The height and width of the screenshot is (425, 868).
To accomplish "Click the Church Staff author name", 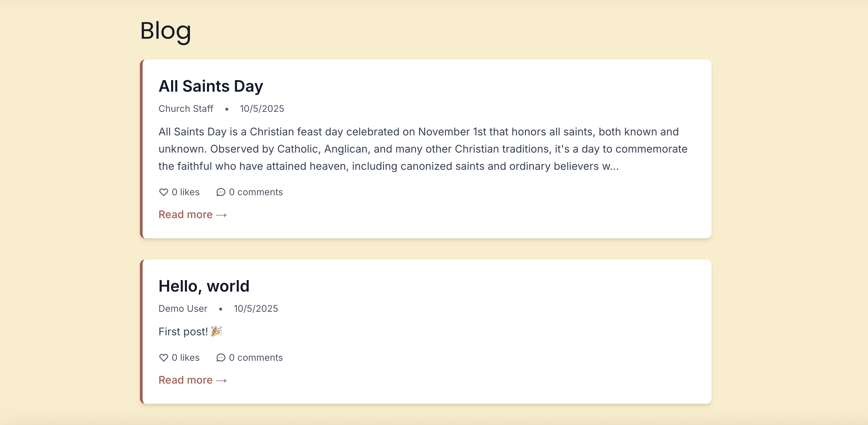I will (x=186, y=109).
